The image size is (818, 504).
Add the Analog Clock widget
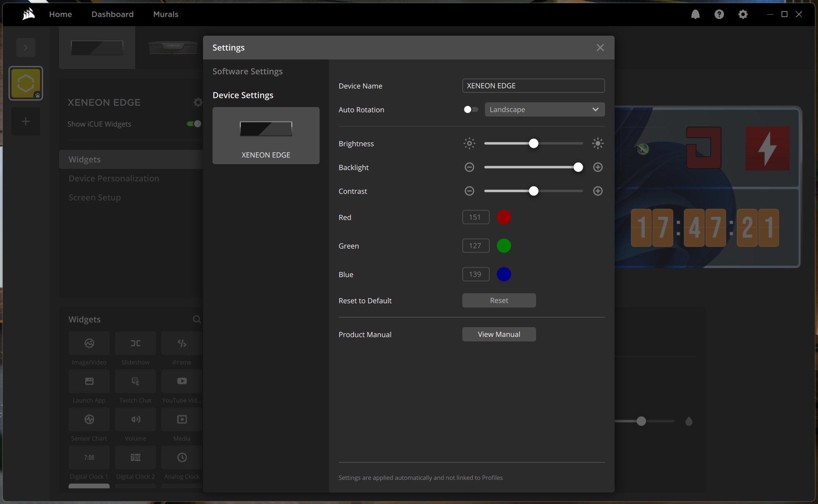(182, 458)
